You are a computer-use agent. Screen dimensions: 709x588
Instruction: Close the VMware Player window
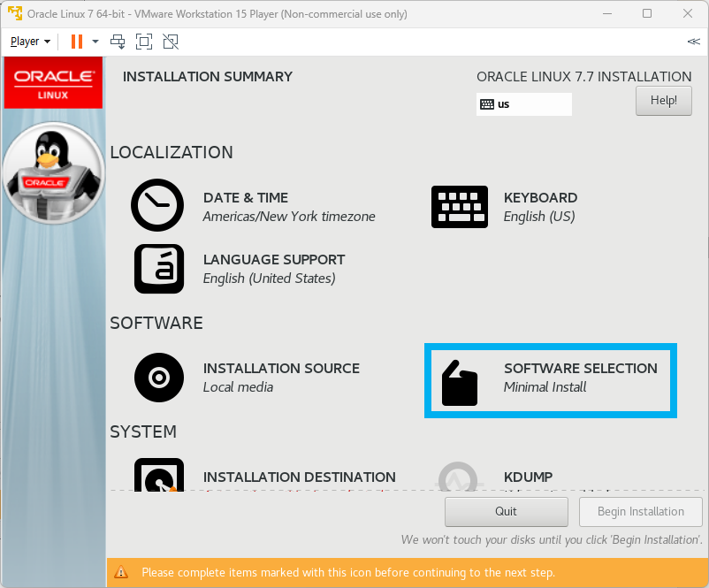pyautogui.click(x=688, y=13)
